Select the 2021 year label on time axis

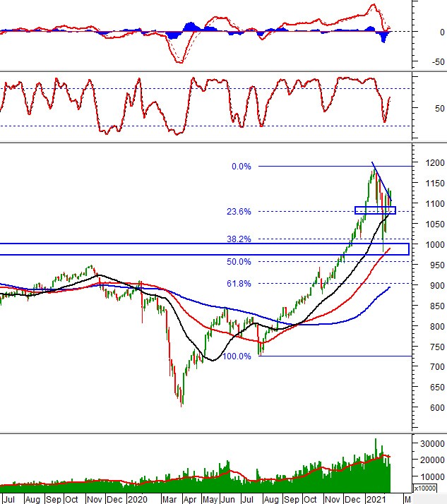coord(376,500)
